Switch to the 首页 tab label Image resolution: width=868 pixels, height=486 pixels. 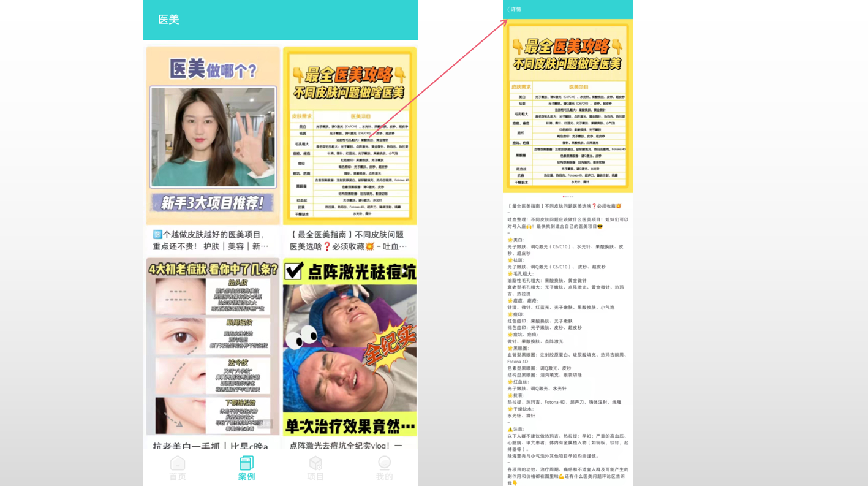(178, 477)
